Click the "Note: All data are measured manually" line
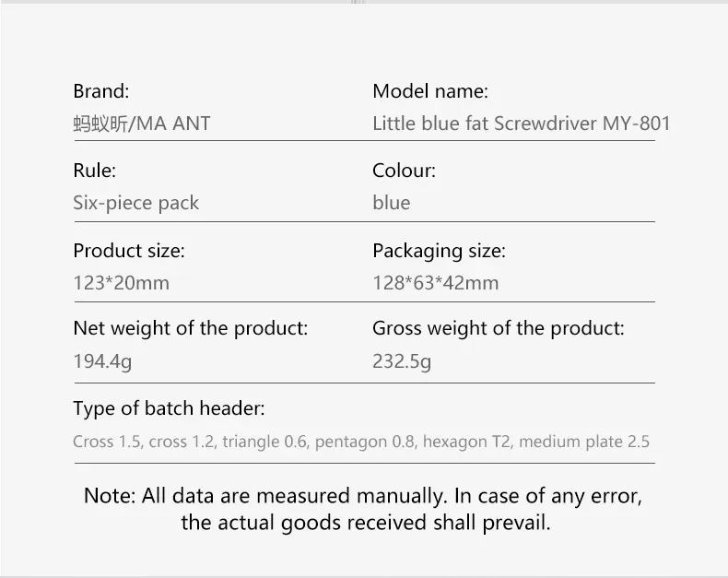 tap(363, 495)
